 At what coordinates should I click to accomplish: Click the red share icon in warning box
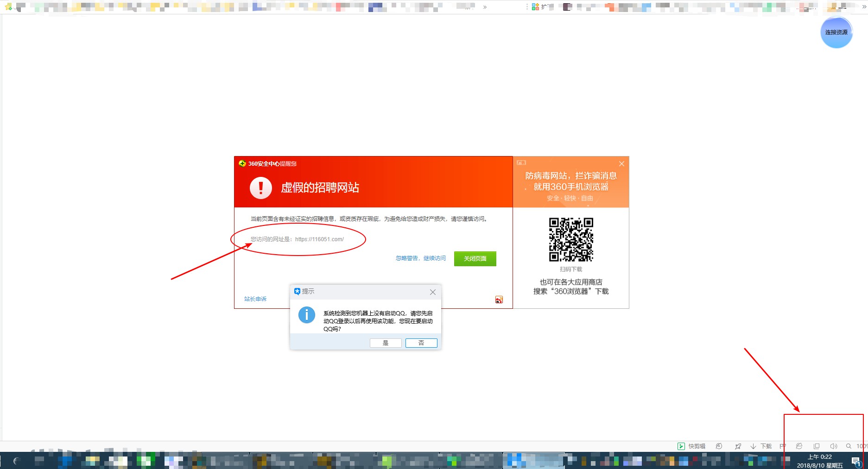pos(499,300)
